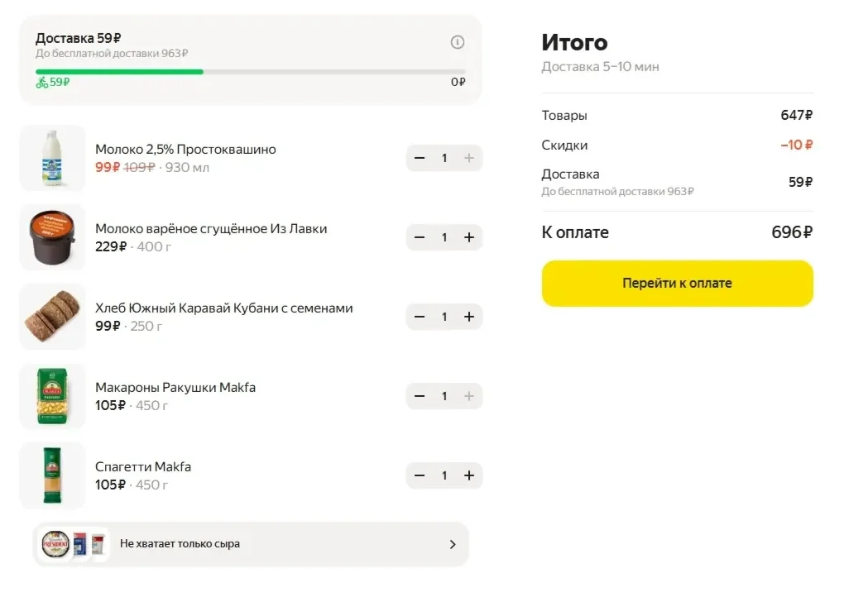The height and width of the screenshot is (597, 868).
Task: Click the '0₽' free delivery endpoint label
Action: pyautogui.click(x=458, y=82)
